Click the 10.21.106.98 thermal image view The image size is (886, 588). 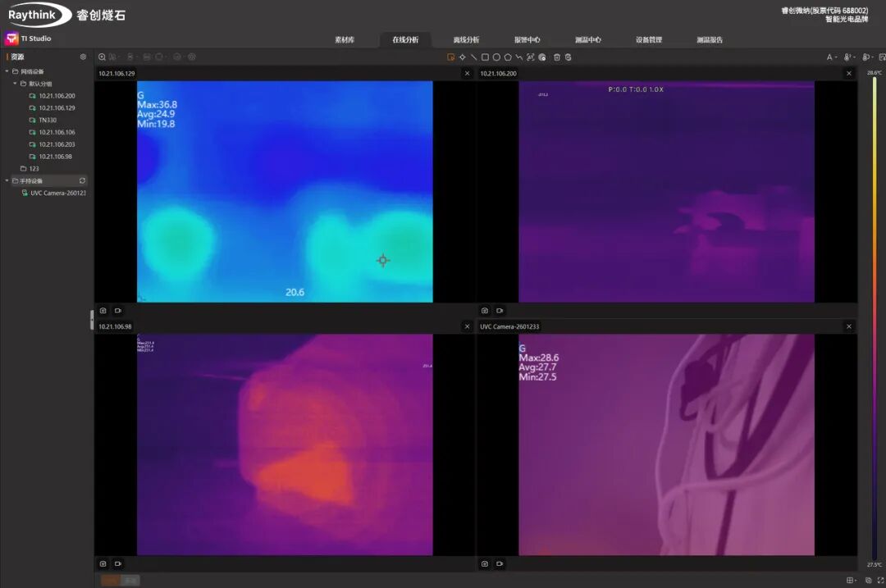point(285,444)
